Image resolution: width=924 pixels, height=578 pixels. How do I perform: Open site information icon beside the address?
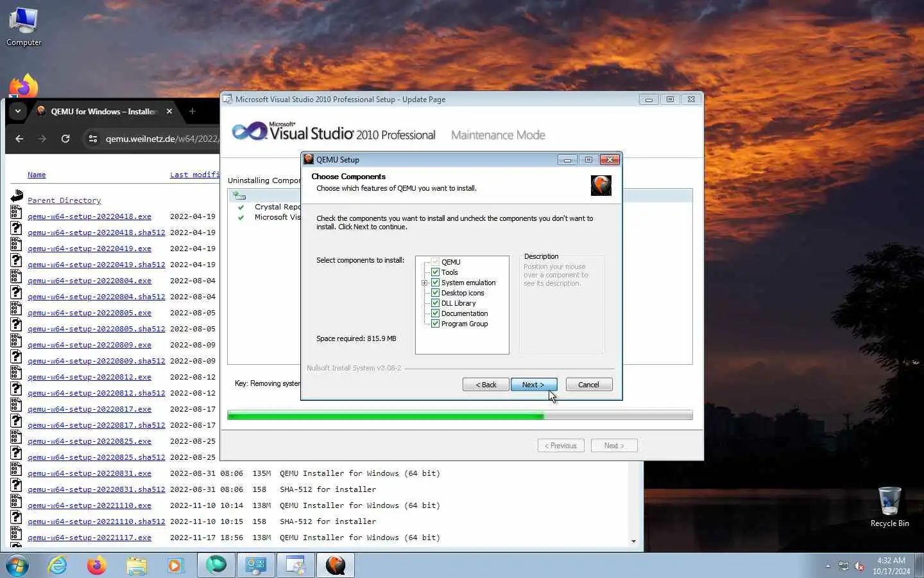click(93, 139)
